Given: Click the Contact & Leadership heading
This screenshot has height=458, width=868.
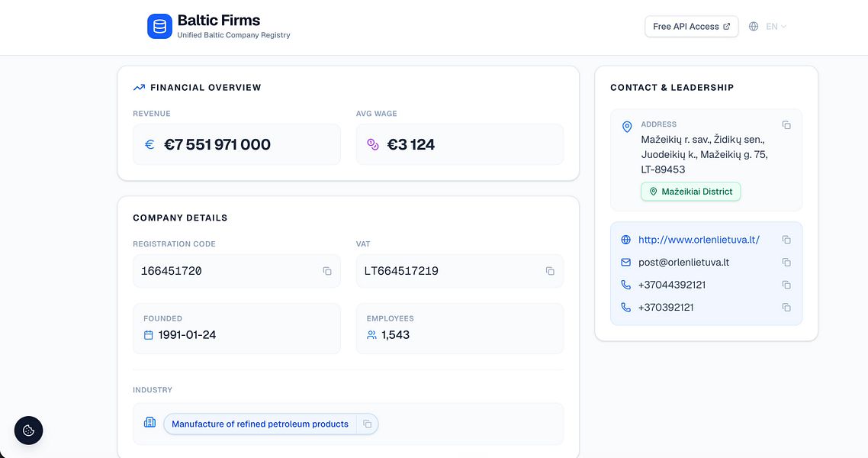Looking at the screenshot, I should [672, 88].
